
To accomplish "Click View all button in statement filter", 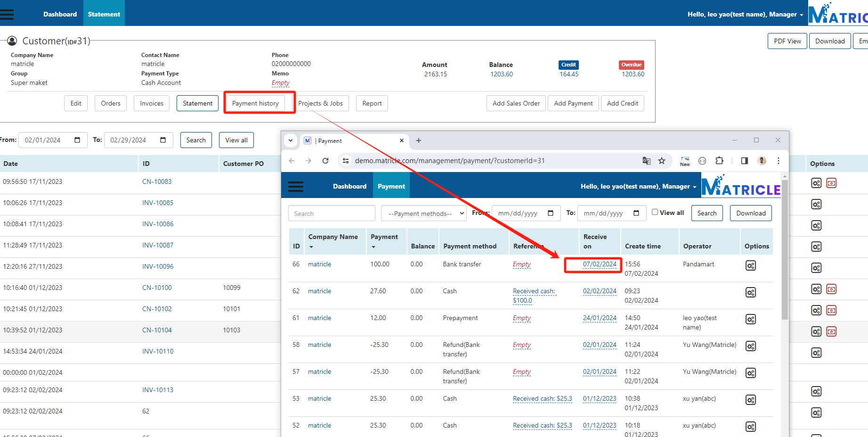I will click(x=236, y=140).
